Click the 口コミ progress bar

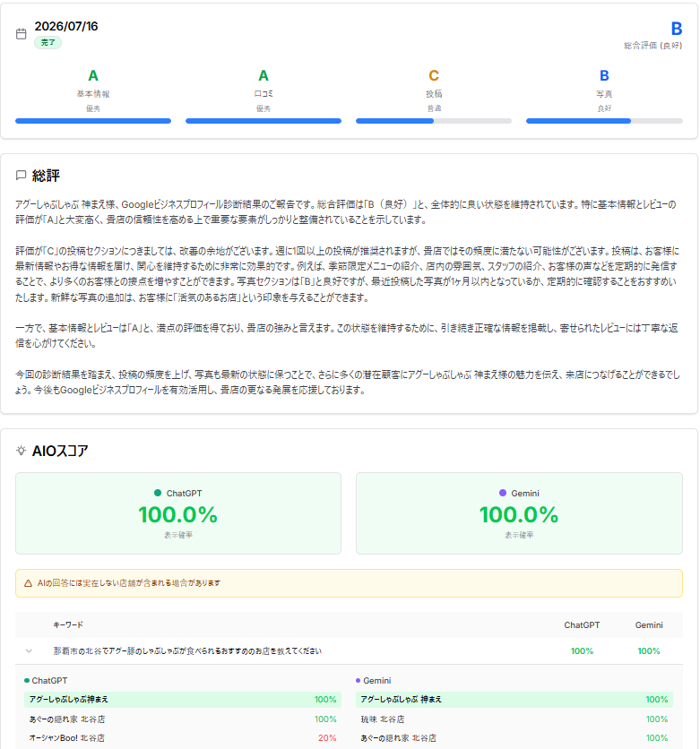[x=264, y=121]
